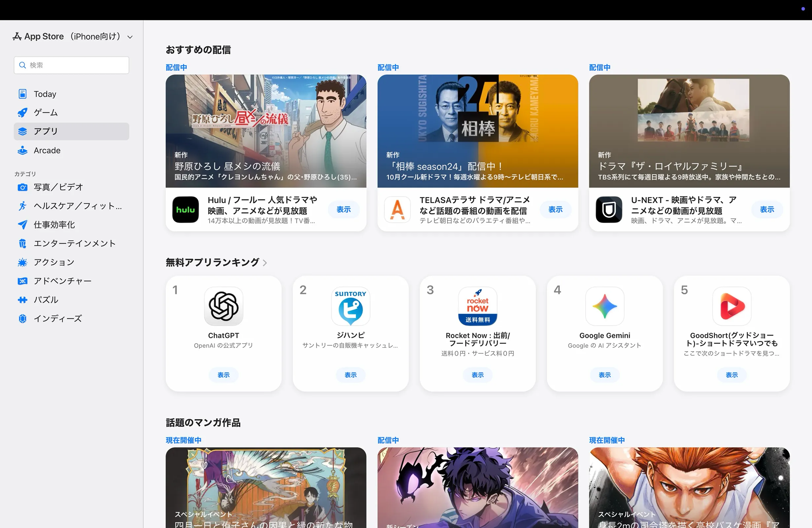Open the ゲーム section
Screen dimensions: 812x528
pyautogui.click(x=71, y=113)
